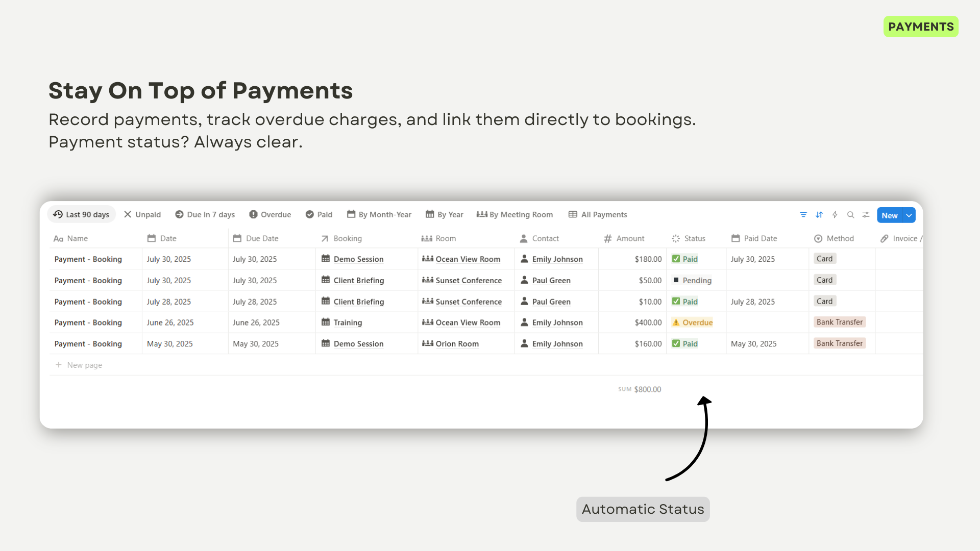980x551 pixels.
Task: Click the $10.00 amount cell
Action: tap(650, 302)
